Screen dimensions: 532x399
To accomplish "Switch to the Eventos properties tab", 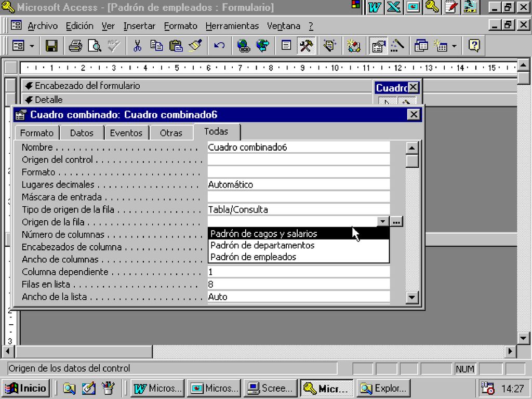I will tap(126, 132).
